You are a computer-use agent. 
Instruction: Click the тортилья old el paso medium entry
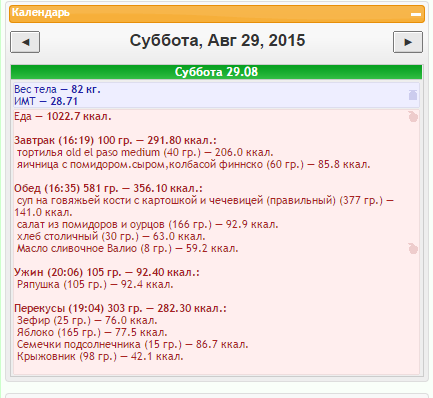(x=145, y=152)
